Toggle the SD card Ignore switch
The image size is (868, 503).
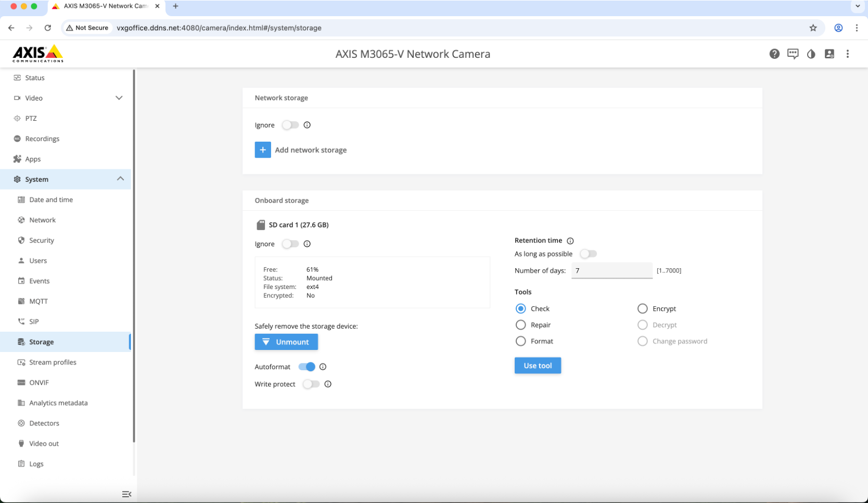[x=290, y=244]
